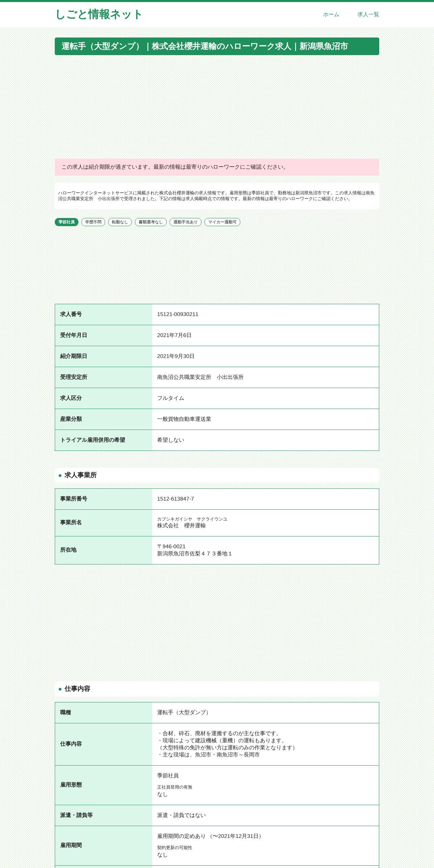This screenshot has width=434, height=868.
Task: Click the Hello Work summary paragraph
Action: 217,196
